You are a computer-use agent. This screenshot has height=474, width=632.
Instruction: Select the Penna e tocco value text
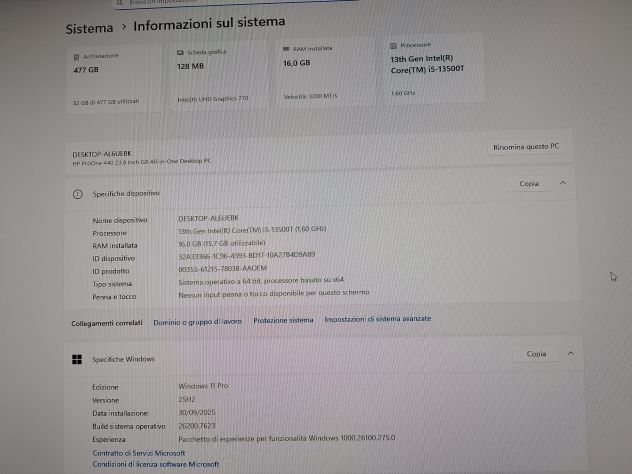click(x=274, y=293)
